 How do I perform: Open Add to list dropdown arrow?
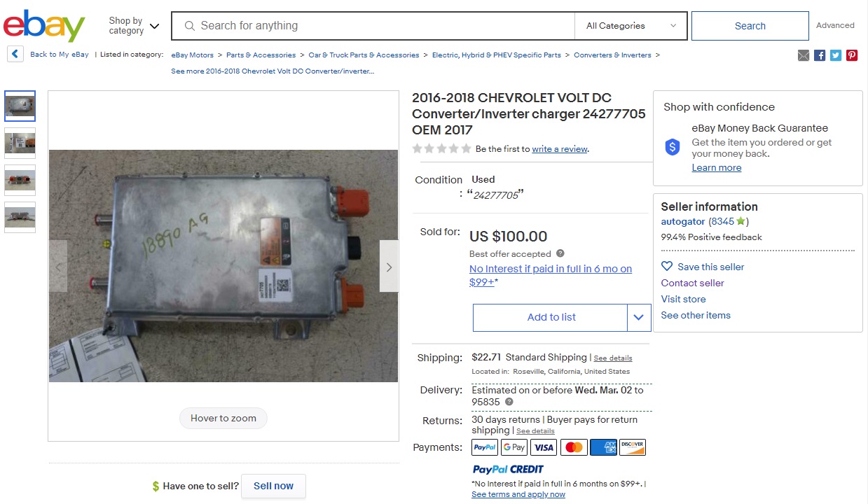(638, 317)
